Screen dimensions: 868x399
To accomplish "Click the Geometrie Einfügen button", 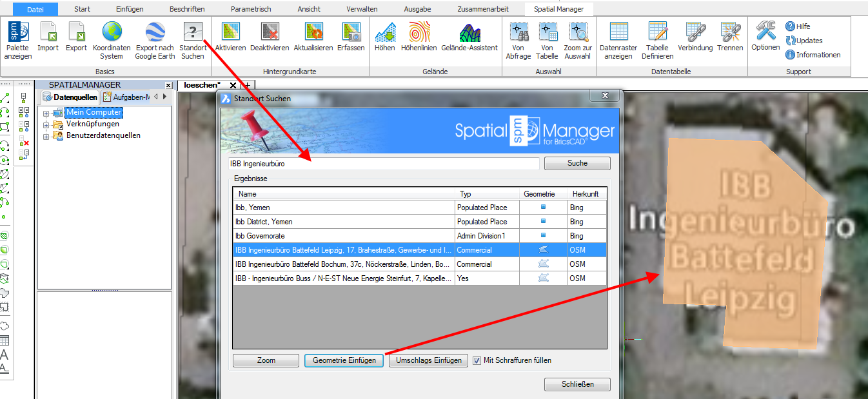I will coord(344,360).
